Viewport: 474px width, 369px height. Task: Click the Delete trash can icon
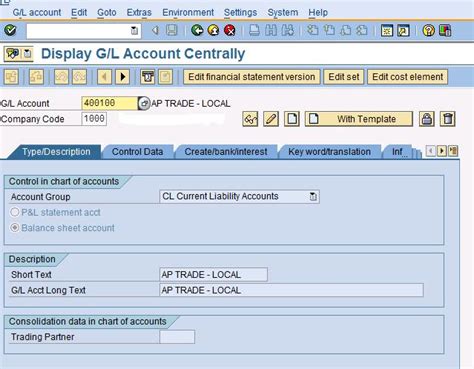(448, 119)
